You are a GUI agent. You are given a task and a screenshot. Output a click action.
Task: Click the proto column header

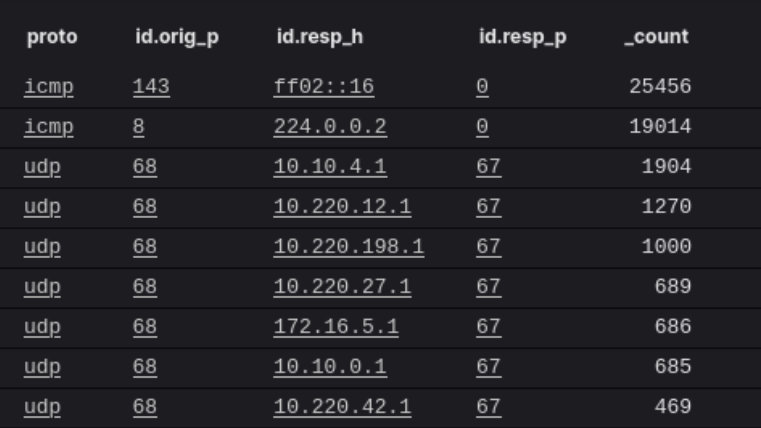[52, 37]
